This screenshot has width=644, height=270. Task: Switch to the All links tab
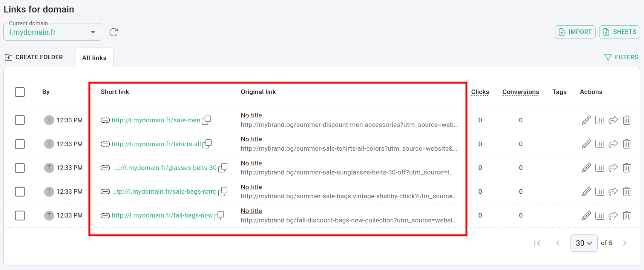[x=94, y=58]
